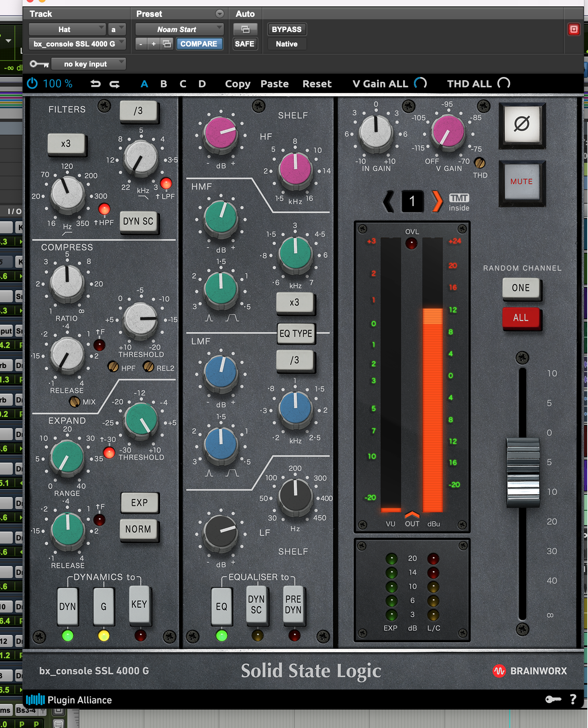Viewport: 588px width, 728px height.
Task: Click the Plugin Alliance logo
Action: tap(69, 700)
